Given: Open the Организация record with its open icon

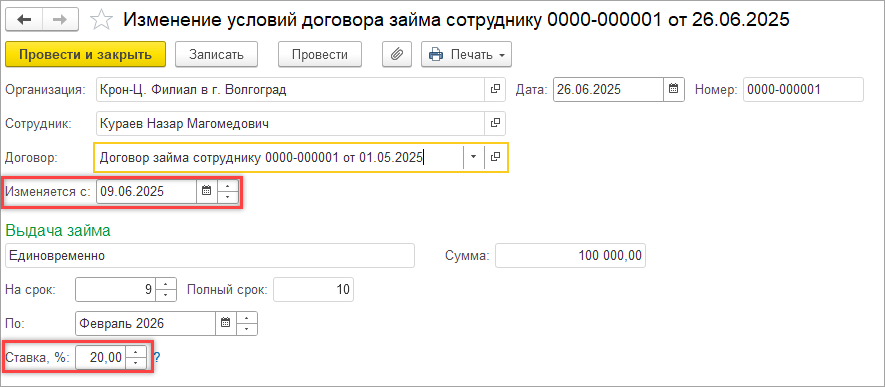Looking at the screenshot, I should click(x=495, y=89).
